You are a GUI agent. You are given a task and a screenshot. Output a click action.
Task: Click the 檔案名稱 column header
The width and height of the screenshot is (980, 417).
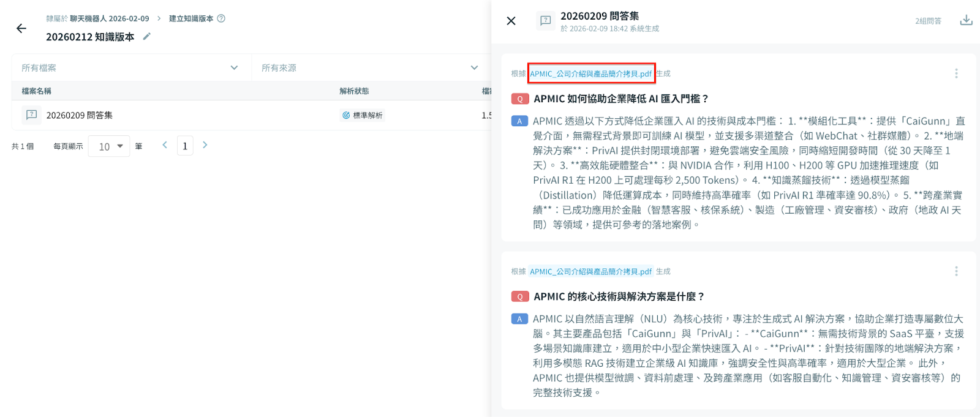click(x=37, y=91)
